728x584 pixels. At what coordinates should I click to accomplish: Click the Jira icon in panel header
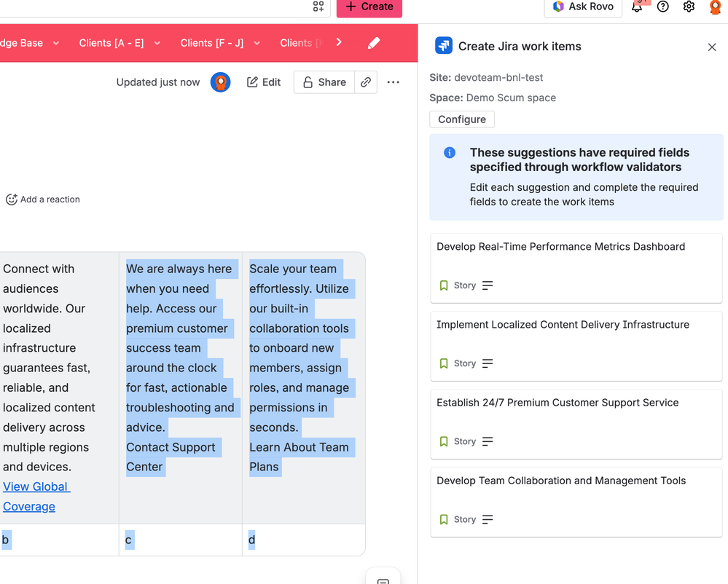click(x=444, y=46)
